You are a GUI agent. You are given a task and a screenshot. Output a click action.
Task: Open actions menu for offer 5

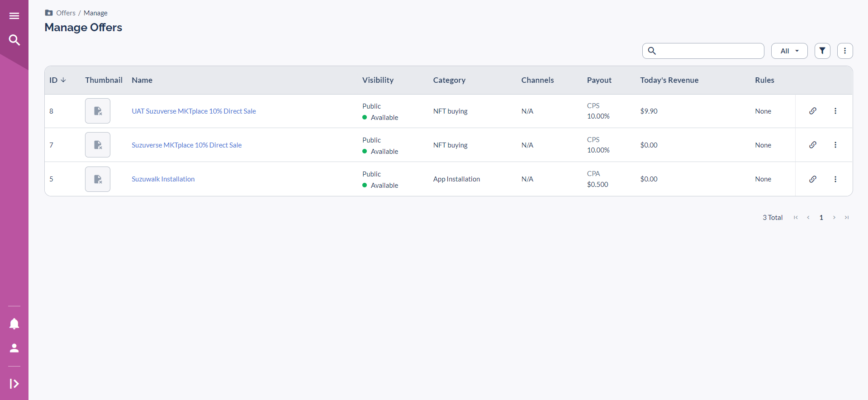835,179
